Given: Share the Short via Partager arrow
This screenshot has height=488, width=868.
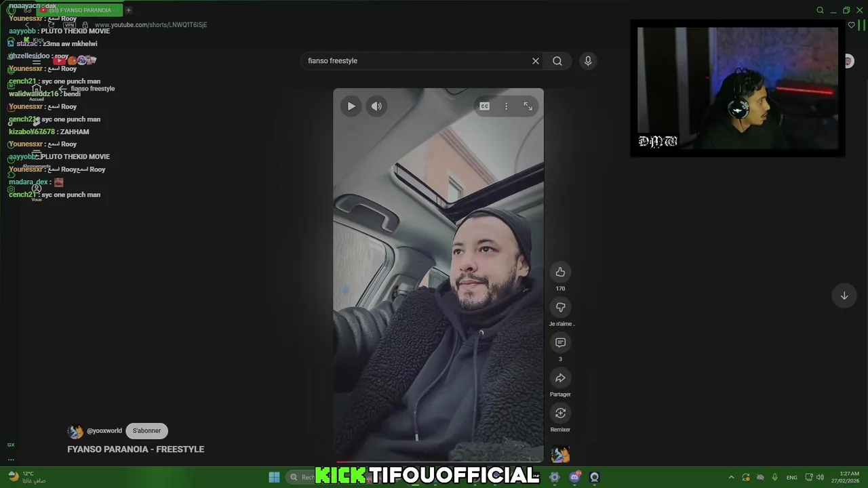Looking at the screenshot, I should tap(560, 378).
